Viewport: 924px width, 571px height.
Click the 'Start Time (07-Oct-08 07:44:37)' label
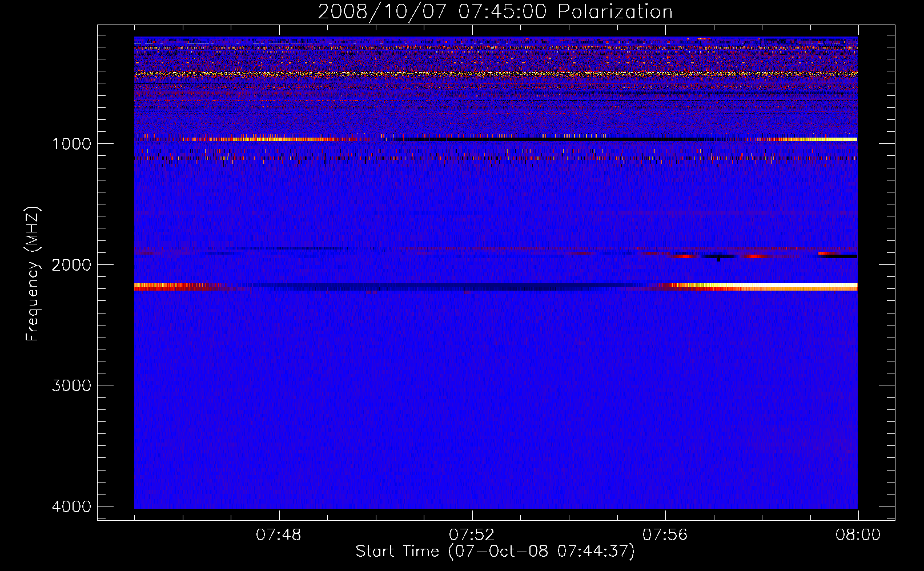(x=495, y=552)
